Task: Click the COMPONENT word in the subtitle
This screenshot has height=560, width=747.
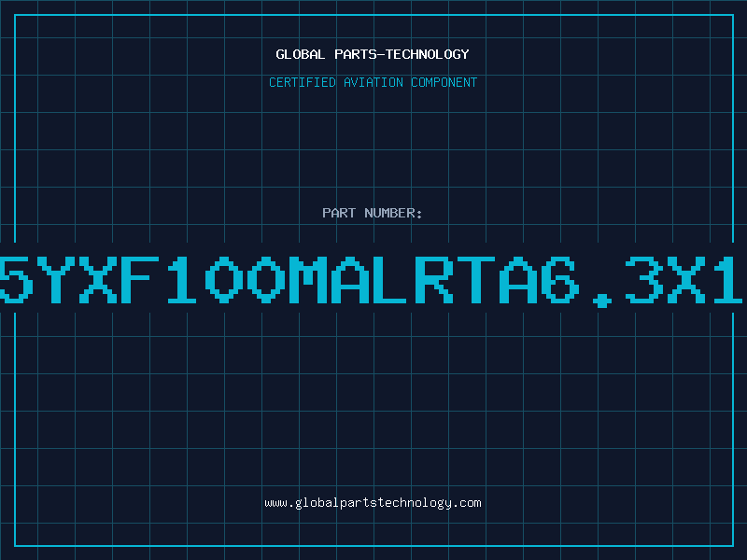Action: [x=444, y=82]
